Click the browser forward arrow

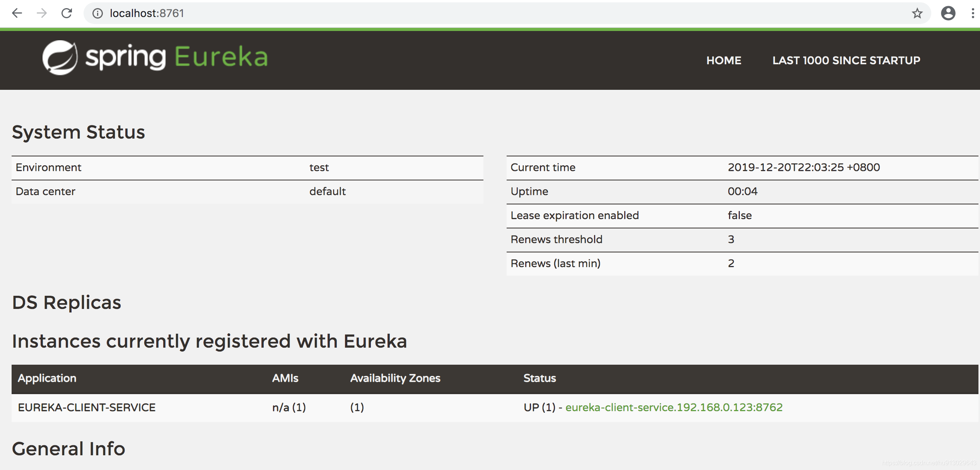(42, 13)
